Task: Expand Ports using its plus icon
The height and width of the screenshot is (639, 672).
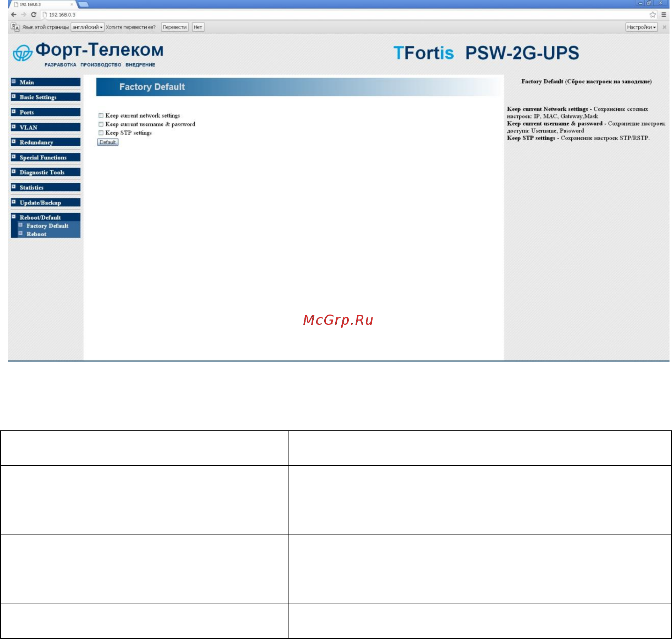Action: click(13, 112)
